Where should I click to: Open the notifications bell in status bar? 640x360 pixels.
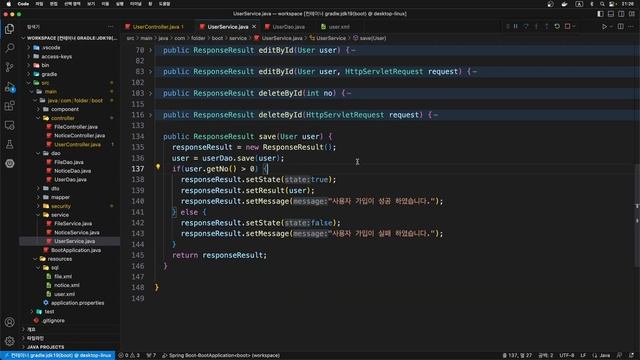click(631, 356)
